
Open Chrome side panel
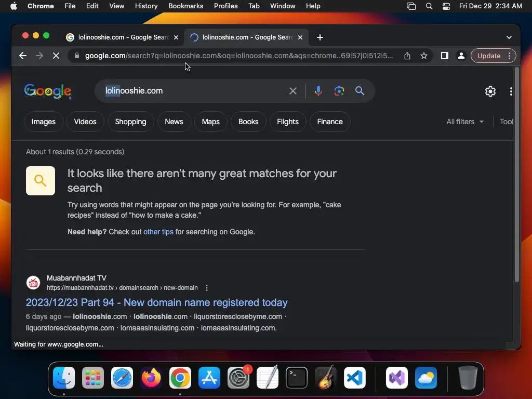tap(445, 56)
